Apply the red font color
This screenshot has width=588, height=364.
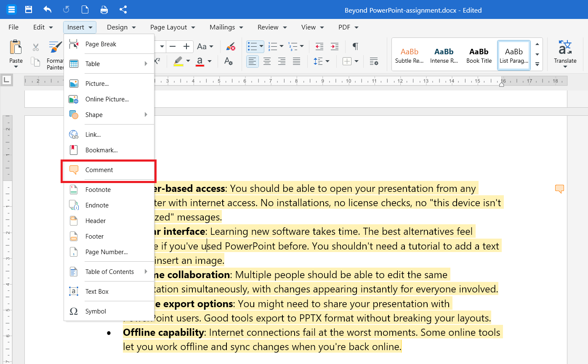[x=200, y=61]
